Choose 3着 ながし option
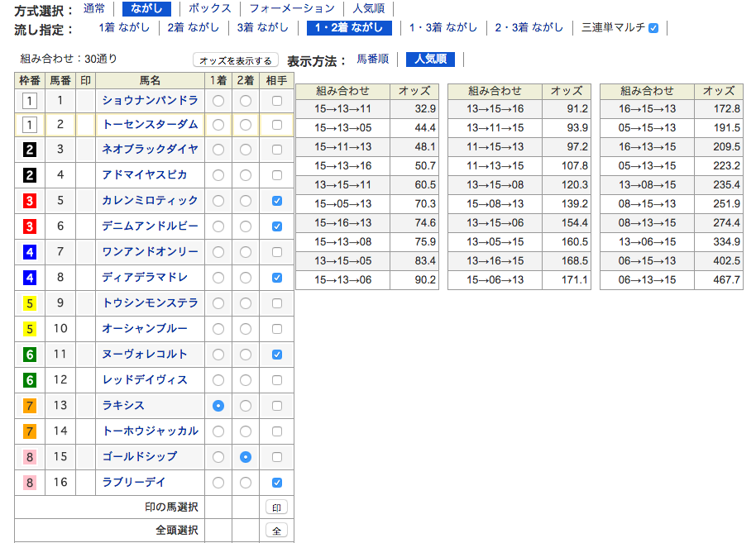This screenshot has height=543, width=756. [x=263, y=27]
